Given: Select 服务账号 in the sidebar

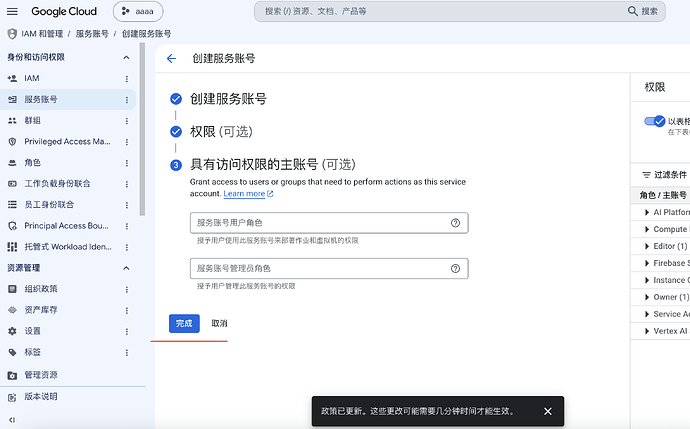Looking at the screenshot, I should click(x=40, y=99).
